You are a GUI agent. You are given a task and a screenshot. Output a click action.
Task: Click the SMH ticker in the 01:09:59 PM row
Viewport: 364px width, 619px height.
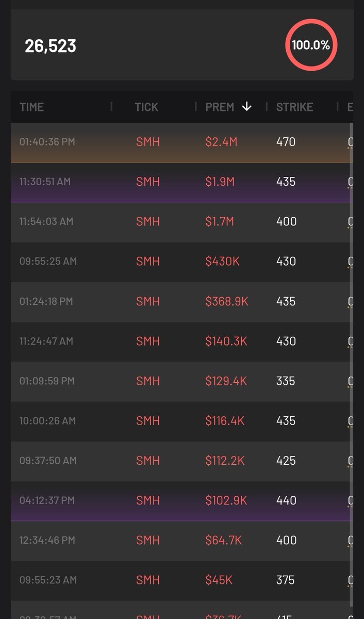pos(148,381)
